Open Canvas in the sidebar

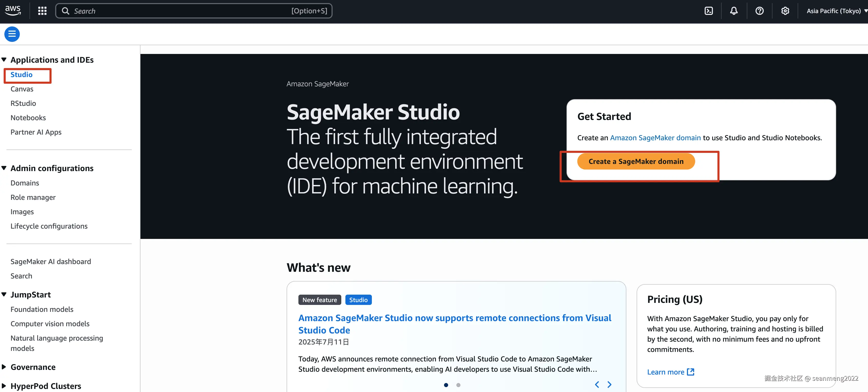(x=22, y=89)
